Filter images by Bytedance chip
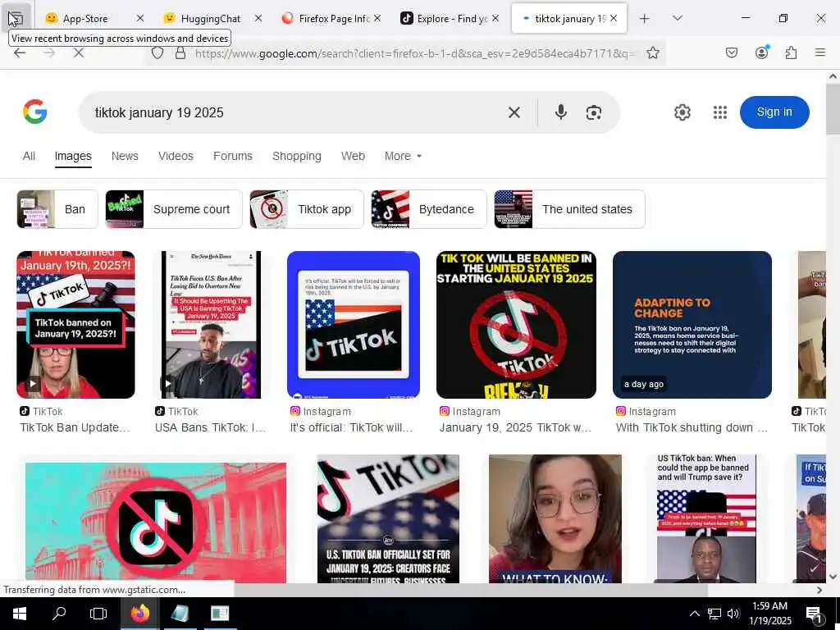Image resolution: width=840 pixels, height=630 pixels. (x=428, y=209)
